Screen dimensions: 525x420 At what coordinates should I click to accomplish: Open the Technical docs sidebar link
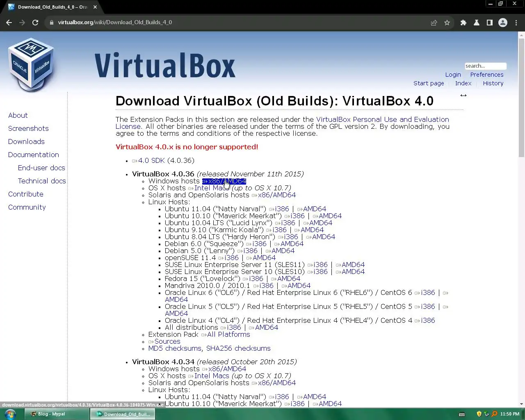pyautogui.click(x=42, y=181)
